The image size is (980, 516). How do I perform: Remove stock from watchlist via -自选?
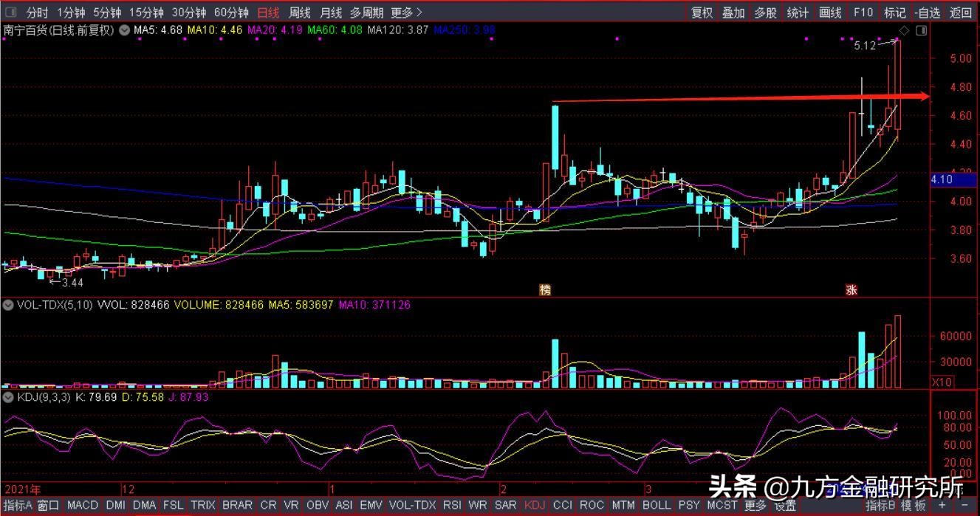click(x=928, y=13)
